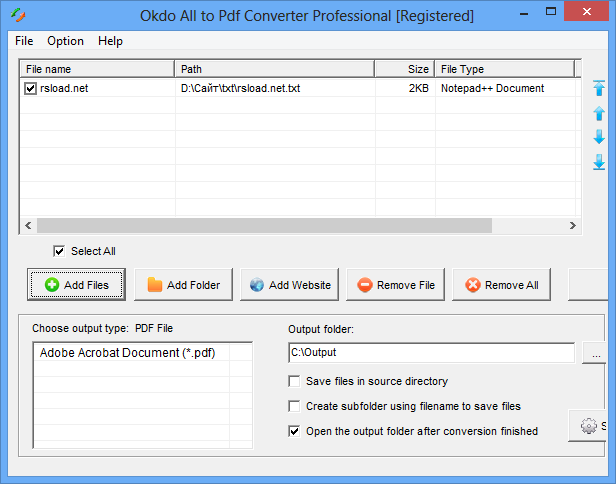Select the rsload.net file name
The image size is (616, 484).
coord(64,88)
